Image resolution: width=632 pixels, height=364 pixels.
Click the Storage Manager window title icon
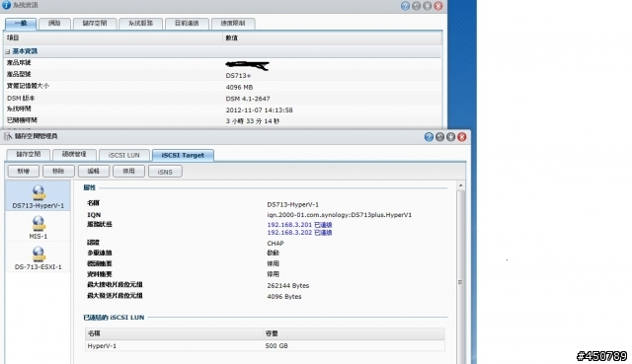pos(8,136)
